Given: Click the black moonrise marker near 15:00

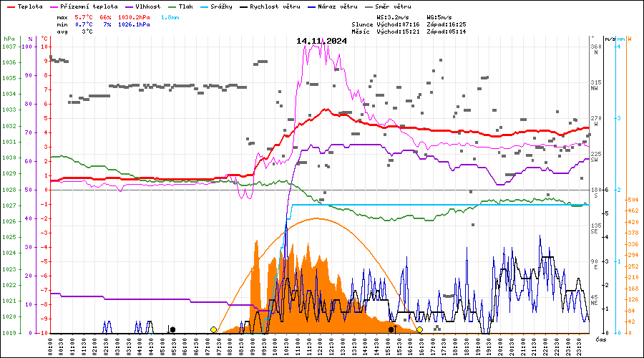Looking at the screenshot, I should coord(391,329).
